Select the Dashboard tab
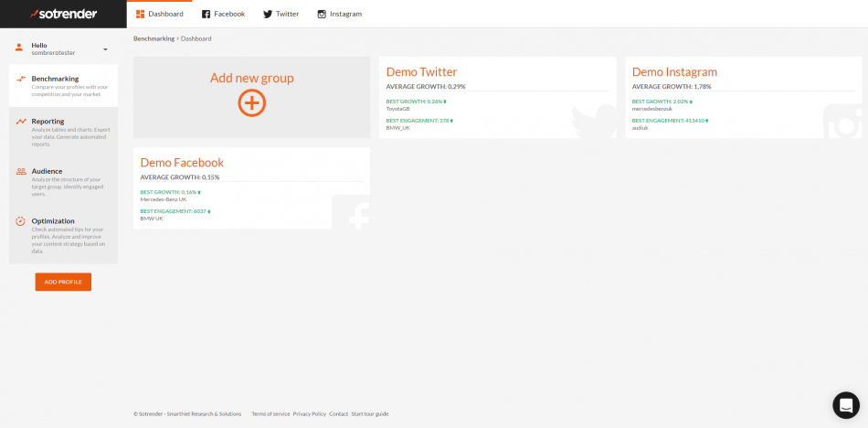Screen dimensions: 868x428 tap(159, 14)
